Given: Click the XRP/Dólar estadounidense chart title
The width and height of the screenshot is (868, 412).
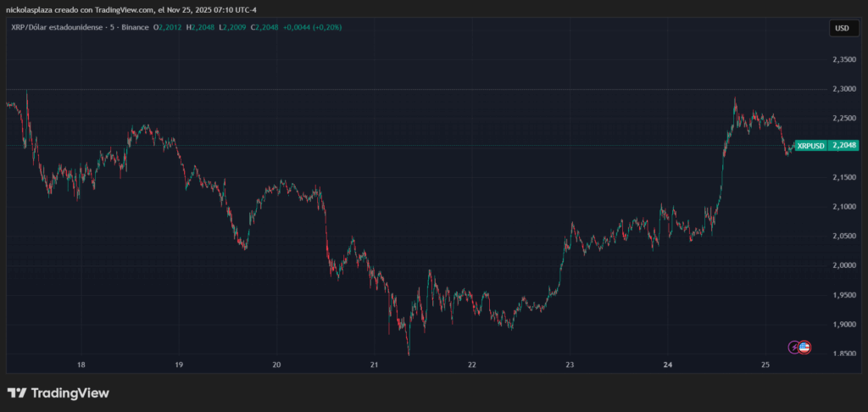Looking at the screenshot, I should (52, 27).
